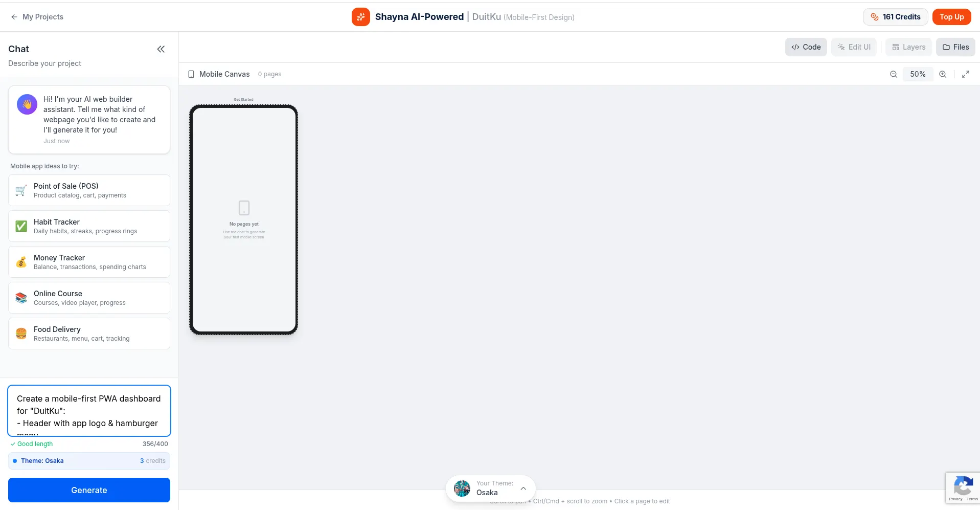
Task: Expand the Your Theme Osaka chevron
Action: click(523, 488)
